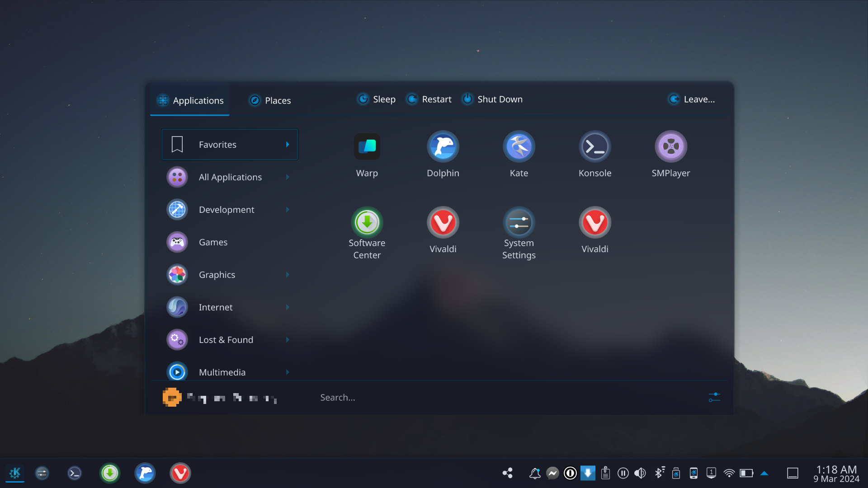Switch to the Places tab
Viewport: 868px width, 488px height.
tap(270, 100)
